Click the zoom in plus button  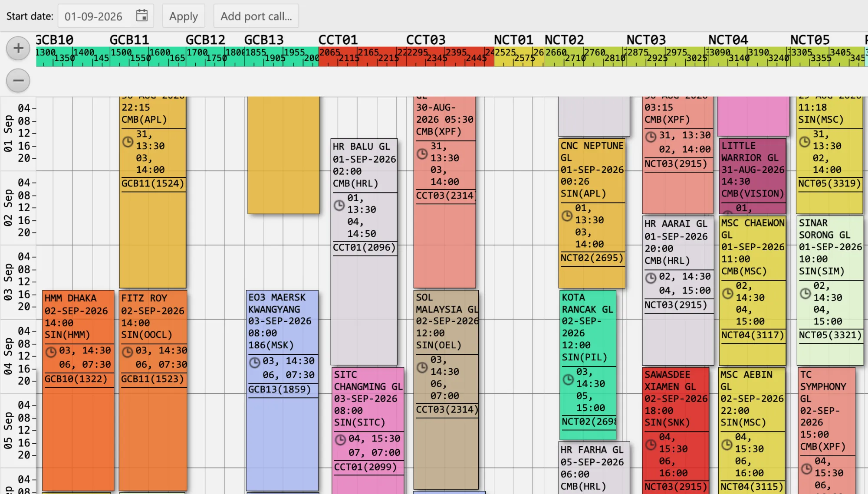point(18,48)
